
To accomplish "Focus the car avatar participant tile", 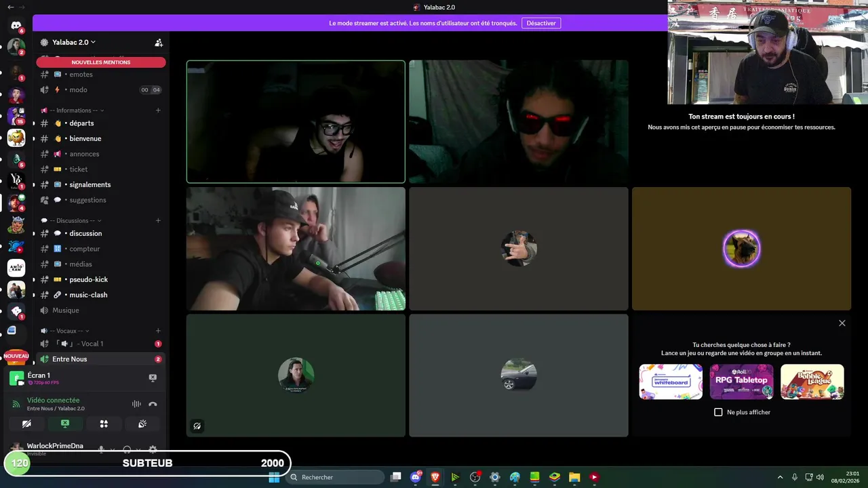I will [x=519, y=375].
